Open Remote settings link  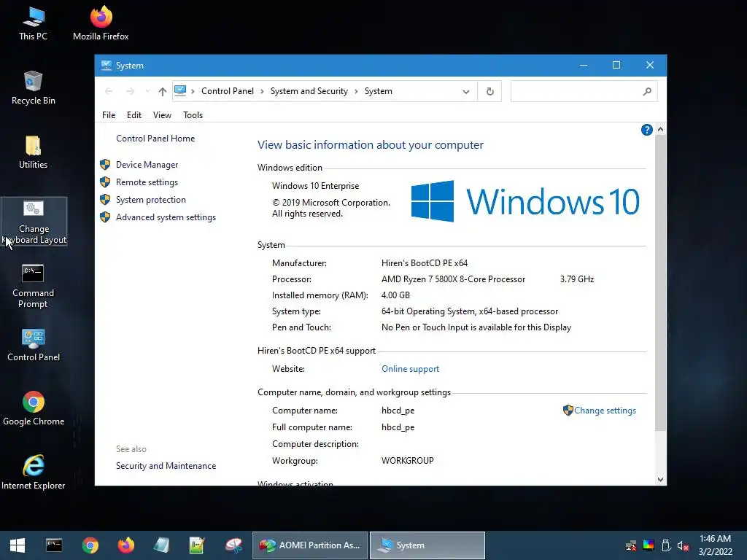coord(147,182)
